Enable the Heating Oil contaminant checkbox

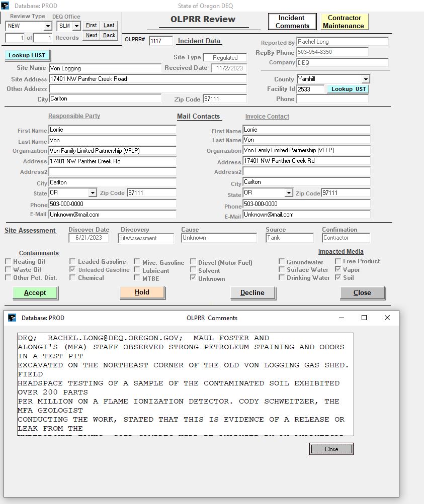point(8,262)
